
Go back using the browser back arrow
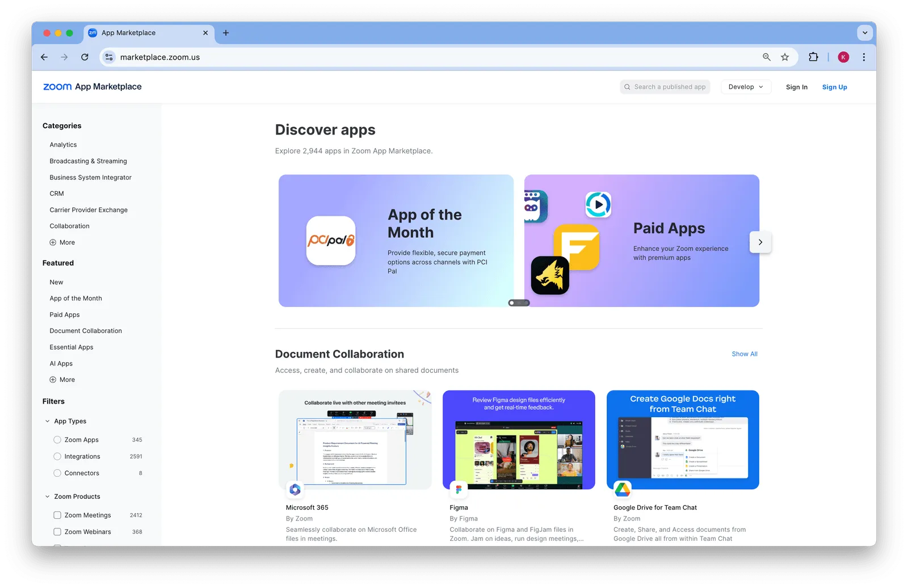point(44,57)
